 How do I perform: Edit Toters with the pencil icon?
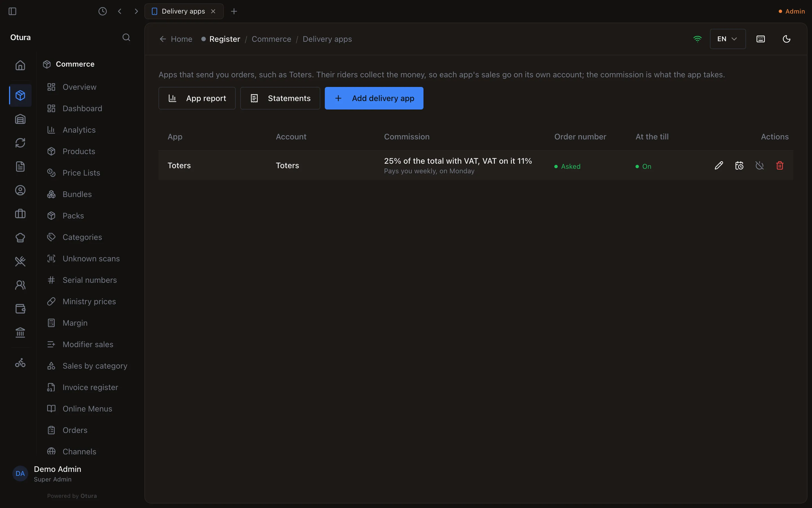pyautogui.click(x=719, y=165)
